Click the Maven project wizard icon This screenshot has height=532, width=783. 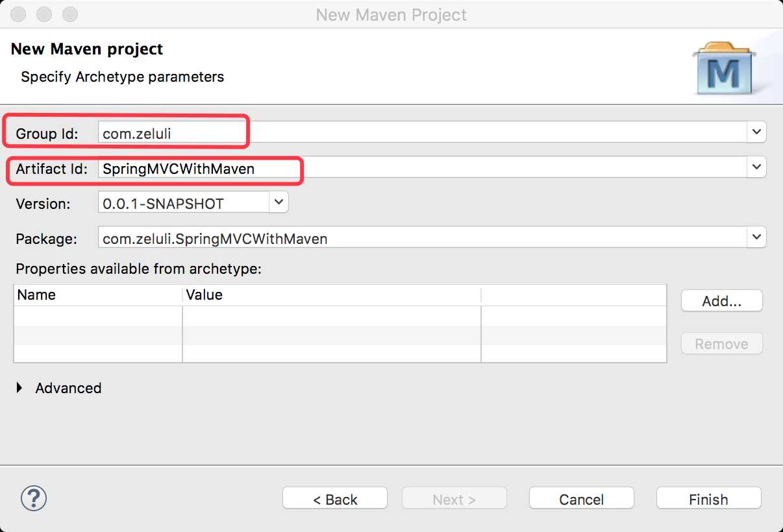tap(723, 68)
